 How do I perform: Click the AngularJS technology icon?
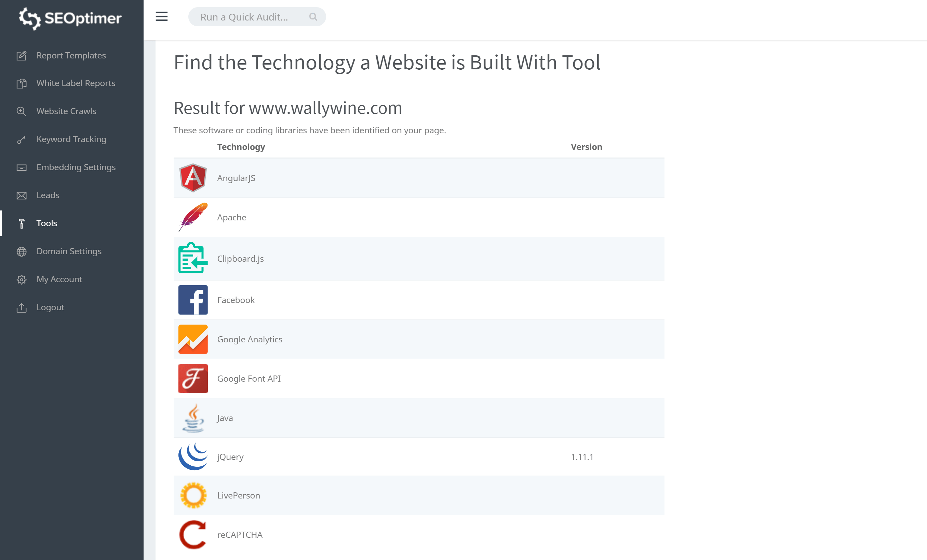(193, 178)
